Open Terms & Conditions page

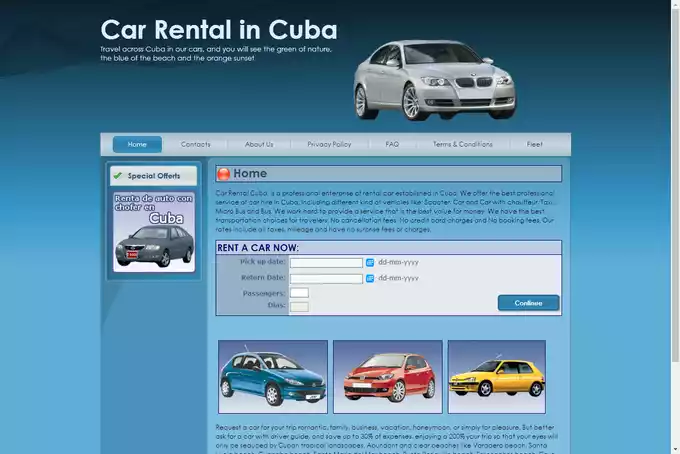click(462, 144)
